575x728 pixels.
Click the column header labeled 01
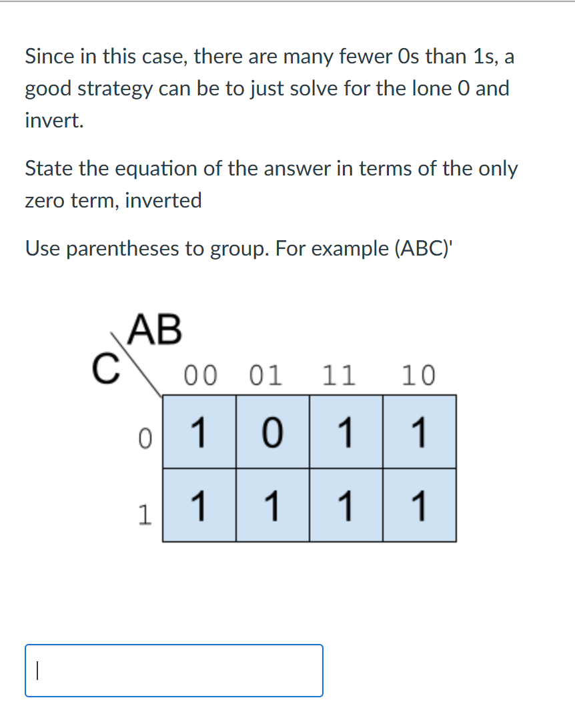266,376
